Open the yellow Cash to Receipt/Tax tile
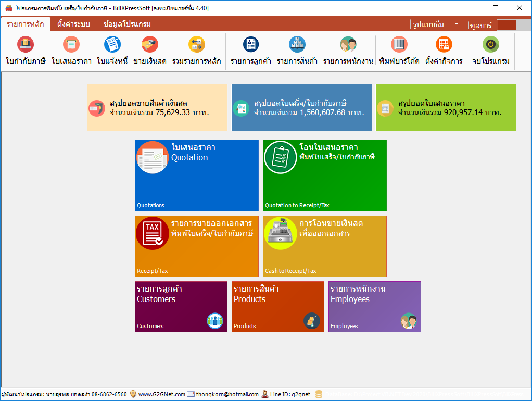This screenshot has height=401, width=532. pos(325,246)
